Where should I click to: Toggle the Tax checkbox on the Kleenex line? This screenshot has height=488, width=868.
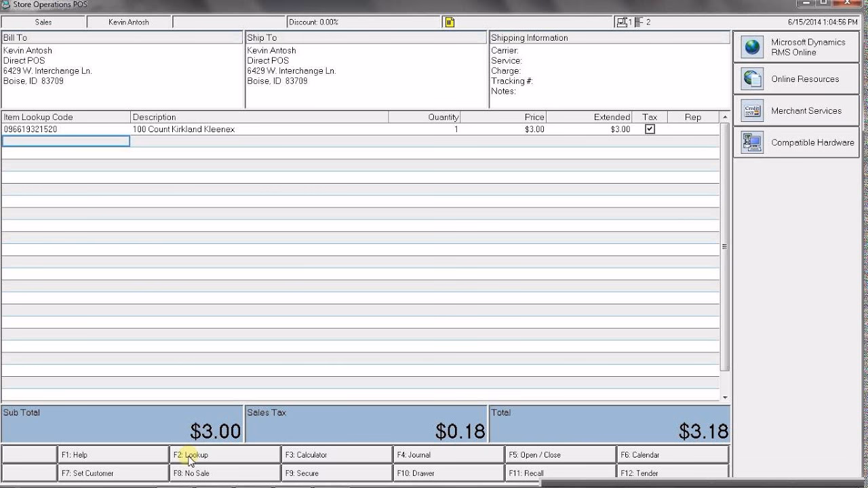(649, 128)
